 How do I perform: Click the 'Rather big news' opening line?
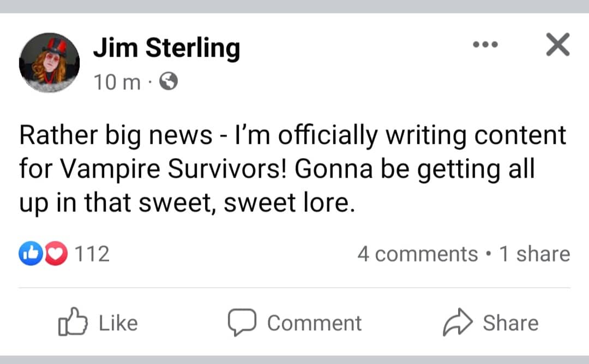116,136
